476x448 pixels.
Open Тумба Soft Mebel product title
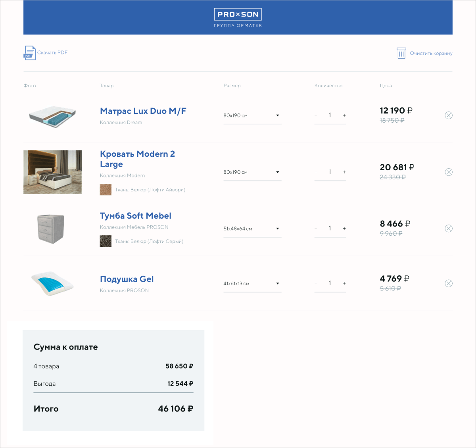pyautogui.click(x=136, y=216)
